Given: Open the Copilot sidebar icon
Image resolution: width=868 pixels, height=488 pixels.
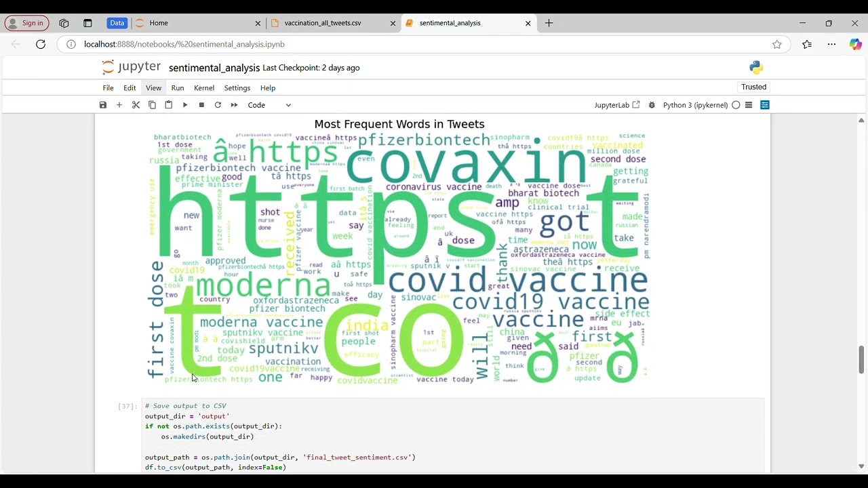Looking at the screenshot, I should [x=856, y=44].
